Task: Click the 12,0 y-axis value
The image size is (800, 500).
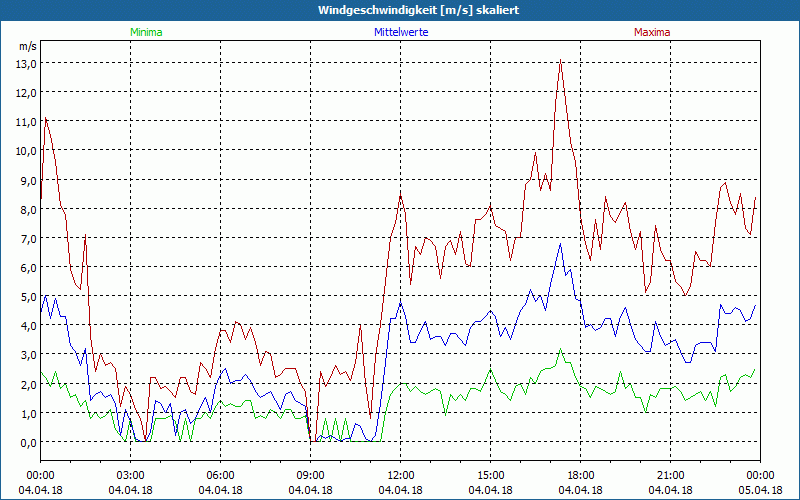Action: point(27,93)
